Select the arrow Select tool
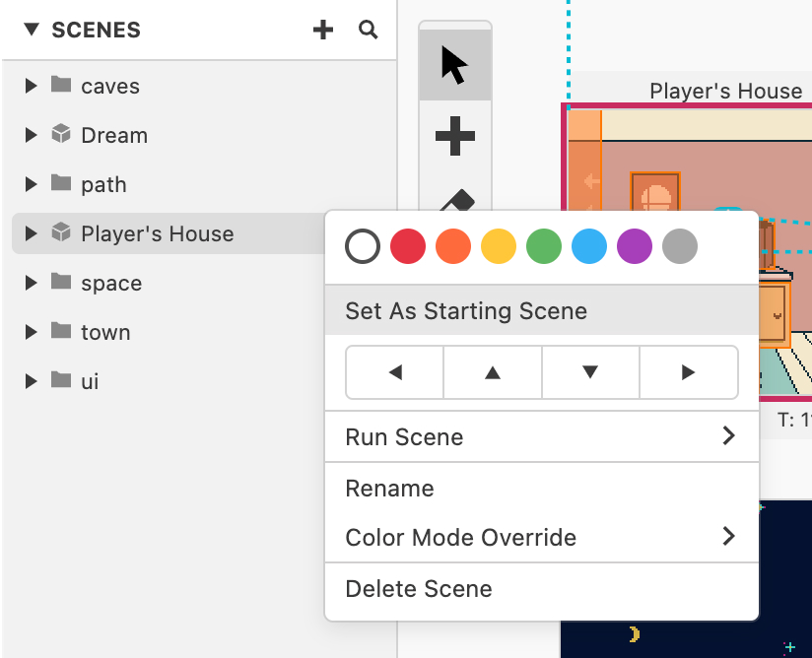The width and height of the screenshot is (812, 658). click(454, 65)
